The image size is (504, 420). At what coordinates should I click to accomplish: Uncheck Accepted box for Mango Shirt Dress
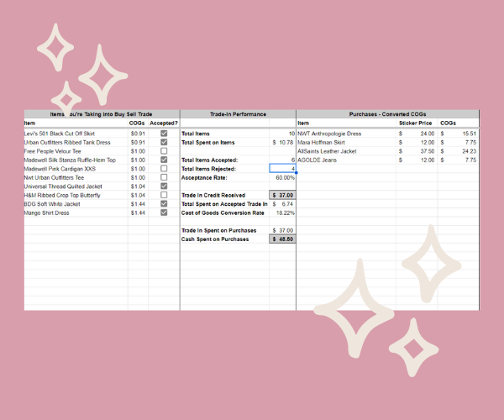[164, 213]
